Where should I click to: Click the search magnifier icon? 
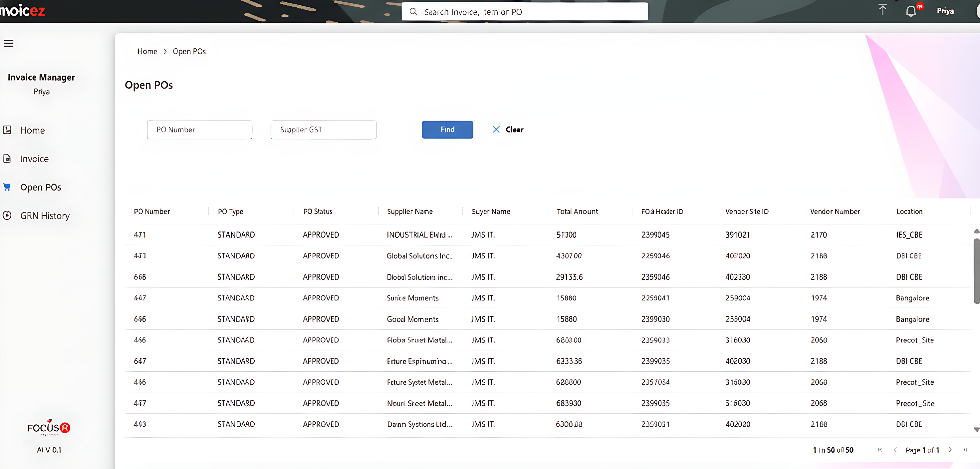[413, 12]
